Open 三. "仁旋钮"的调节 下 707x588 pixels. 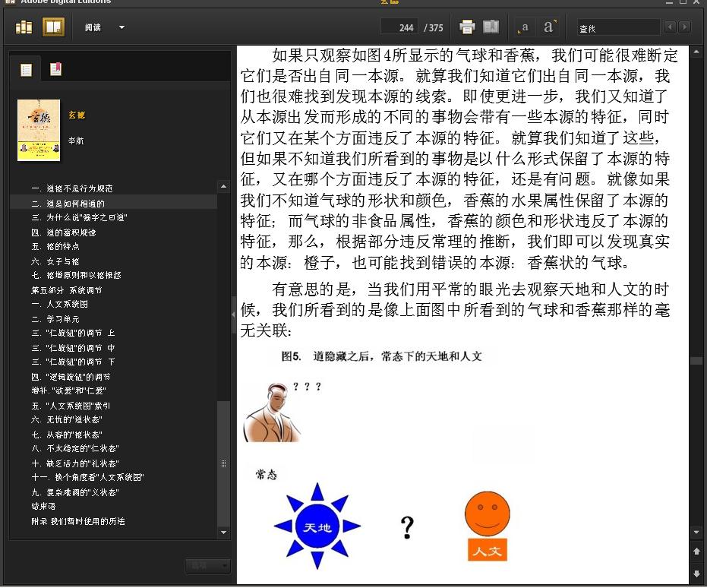[73, 362]
